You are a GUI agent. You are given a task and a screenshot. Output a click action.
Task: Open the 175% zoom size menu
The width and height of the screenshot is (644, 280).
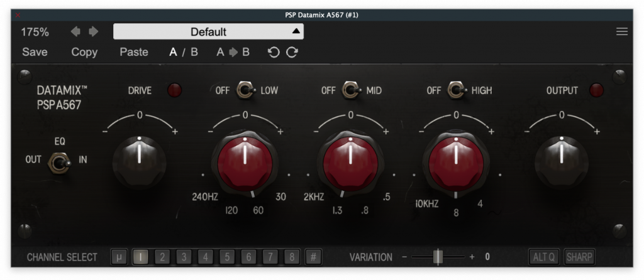35,31
